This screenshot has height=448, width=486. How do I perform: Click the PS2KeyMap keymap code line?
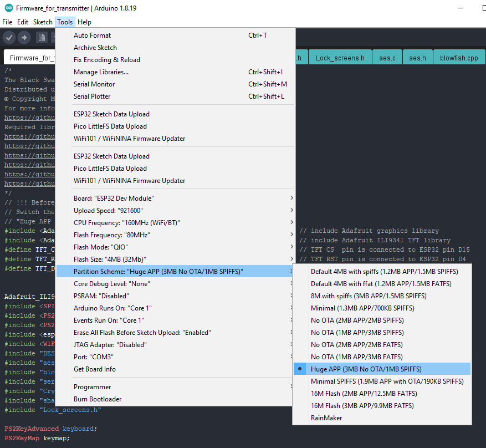click(37, 438)
